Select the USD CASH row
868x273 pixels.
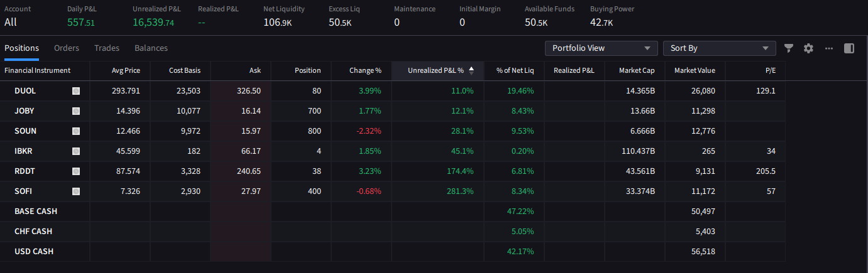(x=393, y=252)
